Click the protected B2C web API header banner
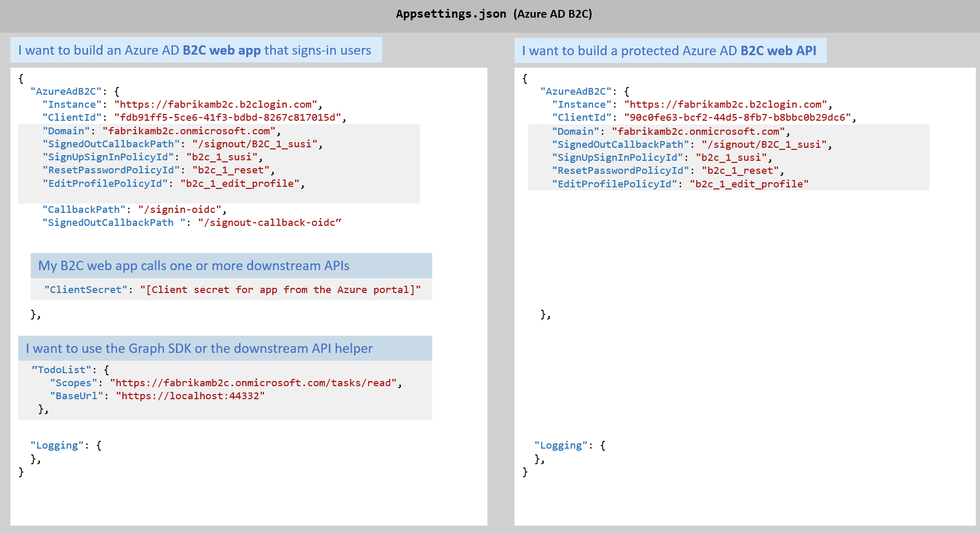This screenshot has height=534, width=980. point(670,50)
